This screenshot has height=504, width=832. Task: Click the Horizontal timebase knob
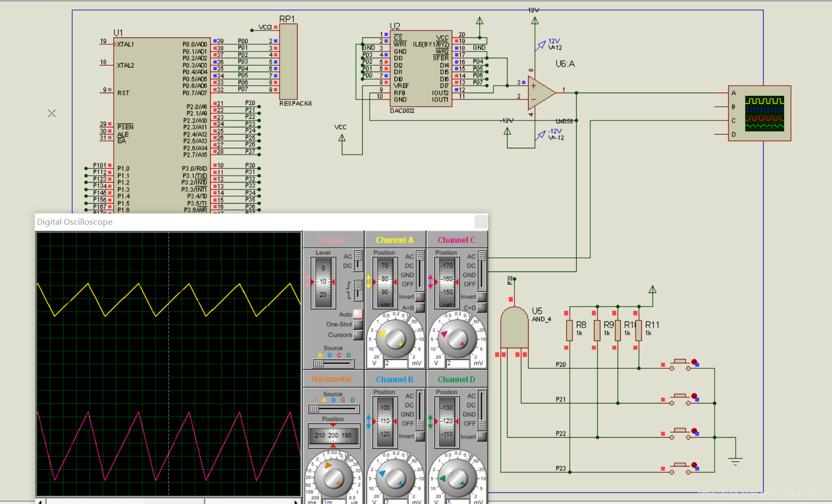(333, 478)
